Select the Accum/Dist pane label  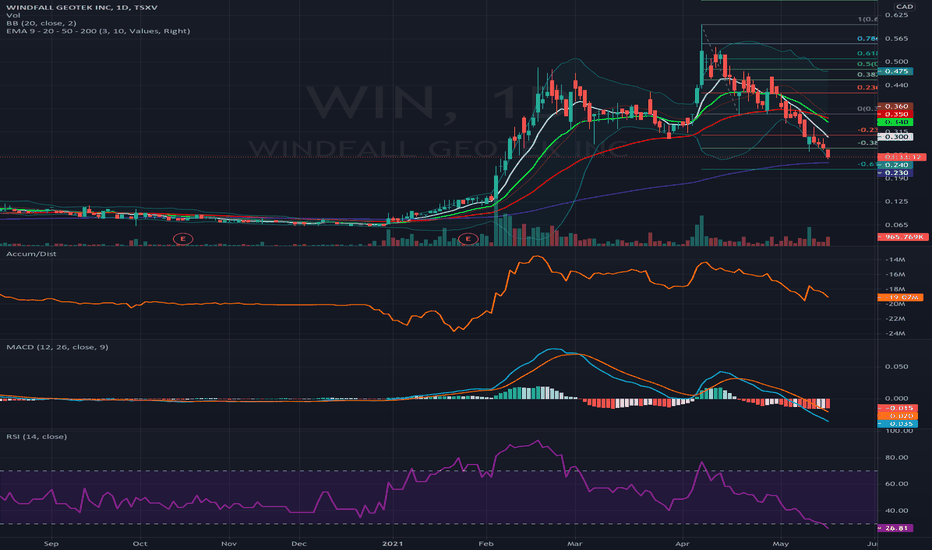point(32,254)
